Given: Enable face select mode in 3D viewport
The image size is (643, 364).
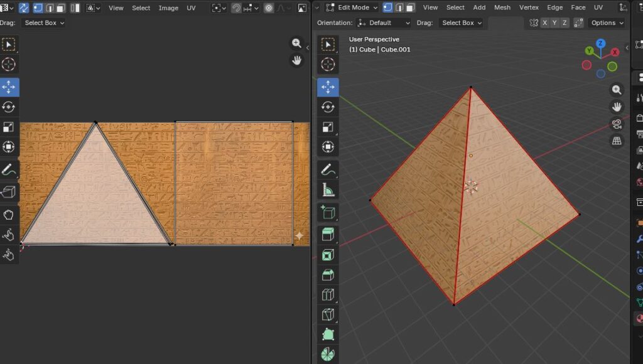Looking at the screenshot, I should pos(410,8).
